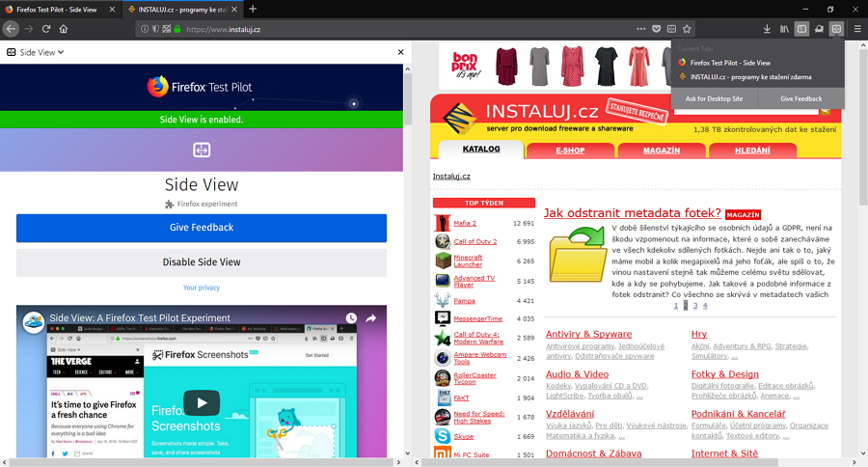Image resolution: width=868 pixels, height=467 pixels.
Task: Open Podnikání & Kancelář category
Action: (738, 414)
